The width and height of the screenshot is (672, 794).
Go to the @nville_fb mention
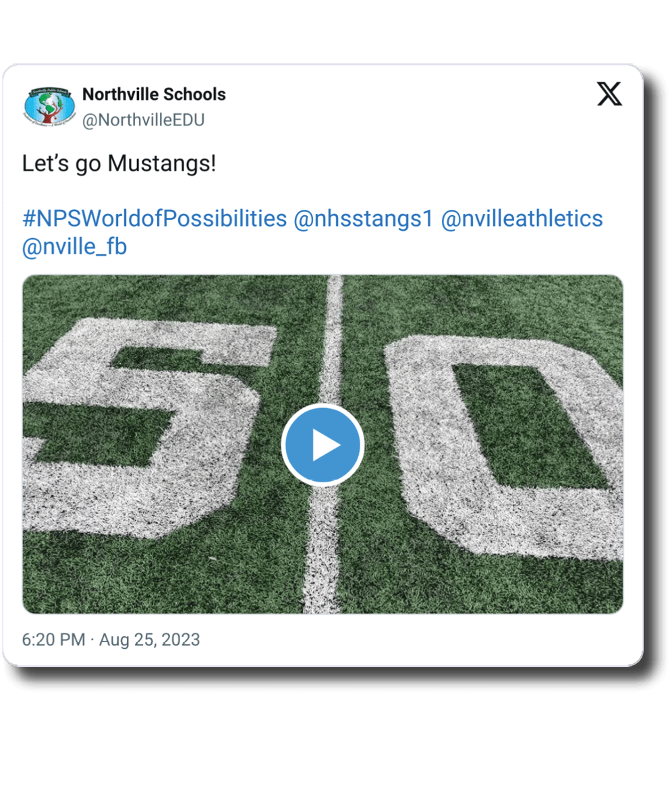[74, 248]
